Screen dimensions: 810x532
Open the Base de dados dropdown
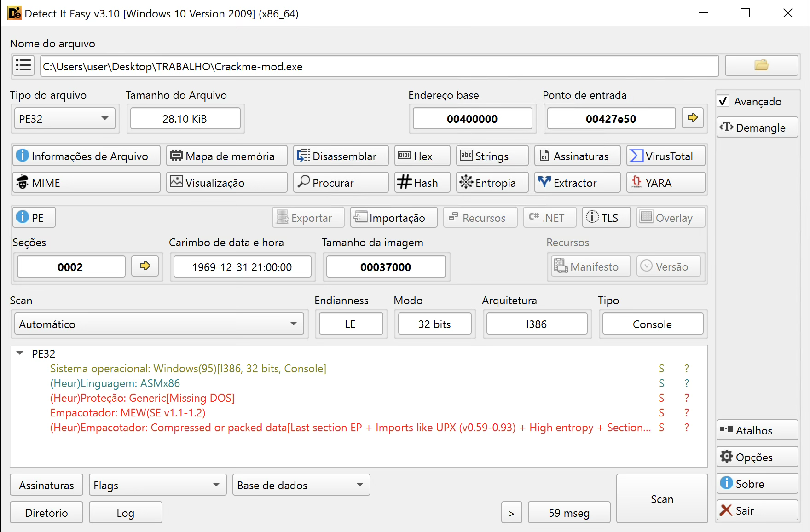301,485
